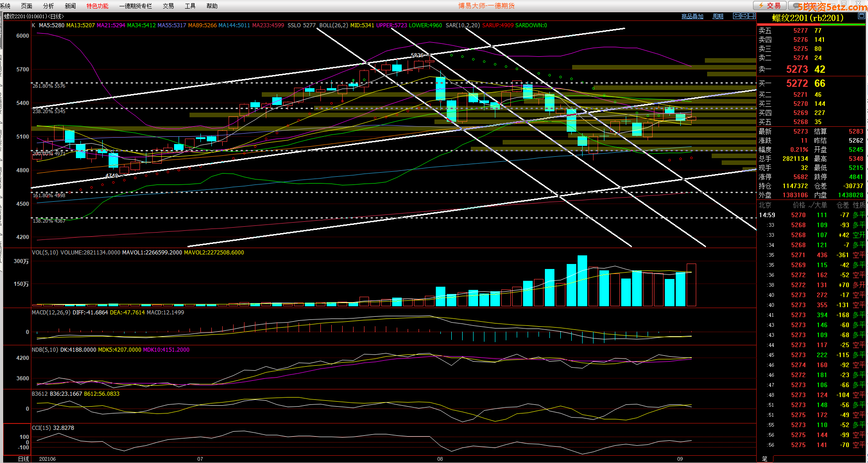Click the 最高 value 5348
This screenshot has width=868, height=463.
click(x=856, y=159)
